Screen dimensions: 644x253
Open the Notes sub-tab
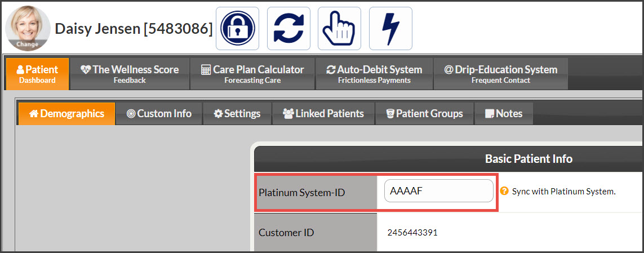click(504, 114)
